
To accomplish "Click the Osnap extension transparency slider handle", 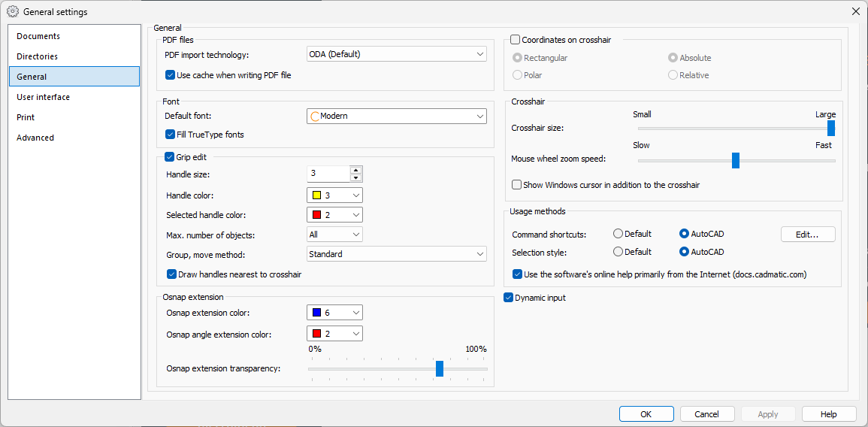I will 440,369.
